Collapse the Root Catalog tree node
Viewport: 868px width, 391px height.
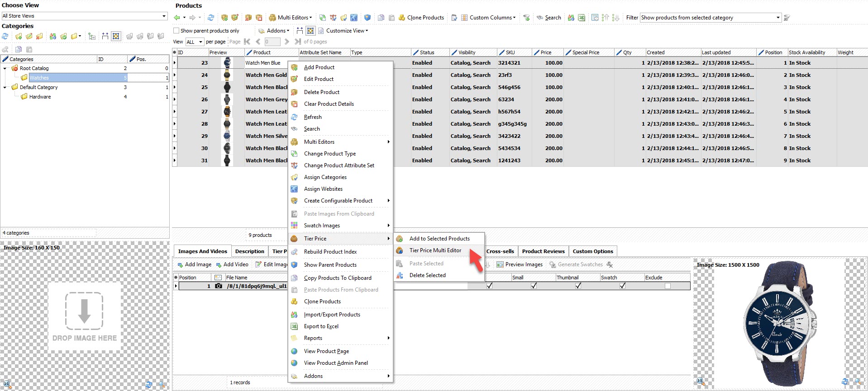5,68
